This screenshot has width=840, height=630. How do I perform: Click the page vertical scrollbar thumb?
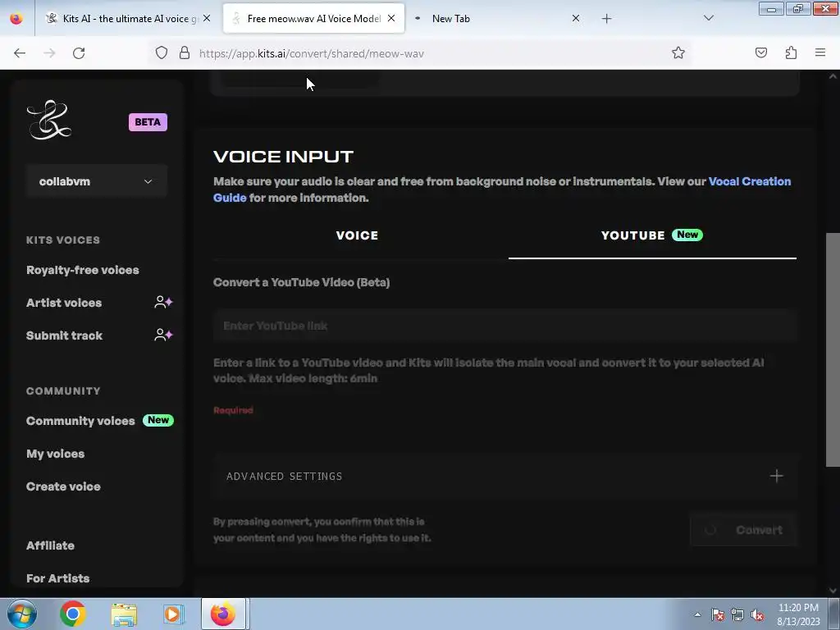click(x=833, y=349)
